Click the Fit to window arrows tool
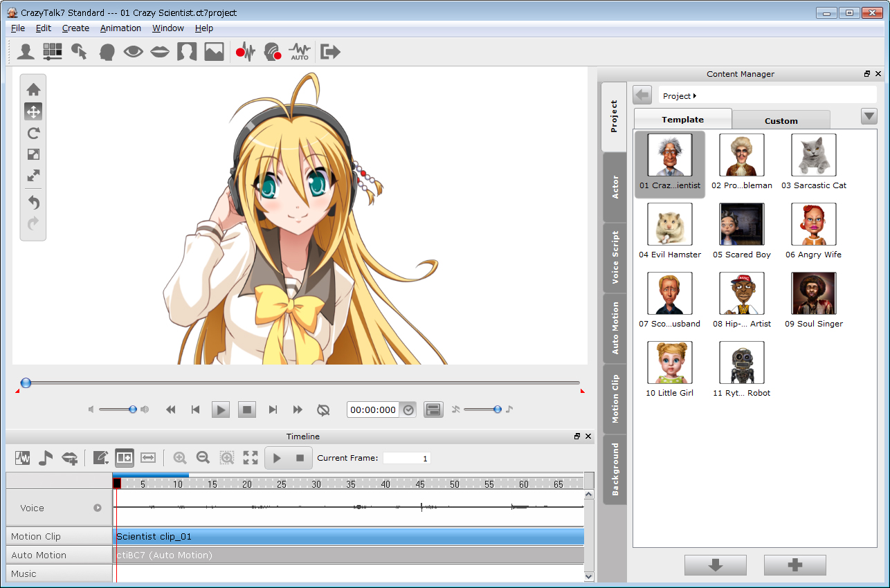 [x=33, y=176]
